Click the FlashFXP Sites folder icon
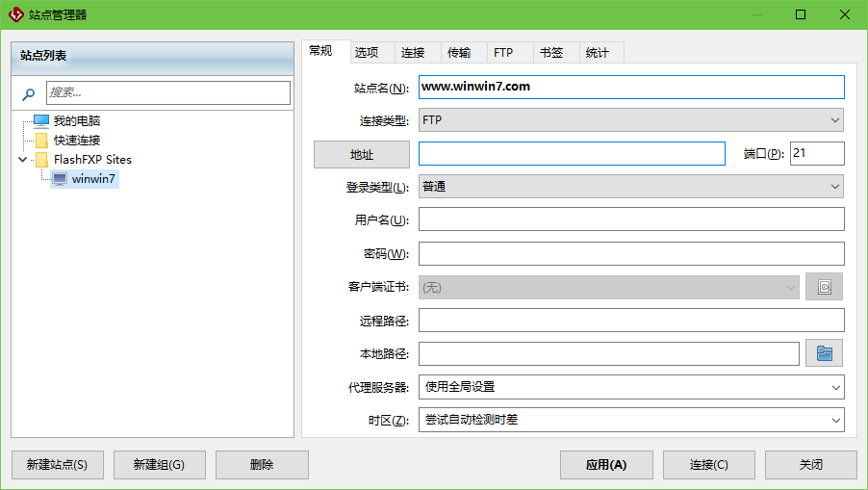868x490 pixels. point(41,160)
